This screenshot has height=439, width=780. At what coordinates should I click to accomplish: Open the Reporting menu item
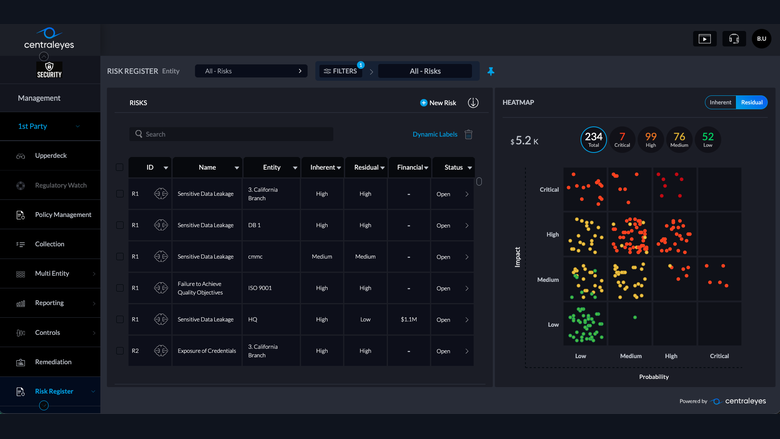pyautogui.click(x=50, y=303)
